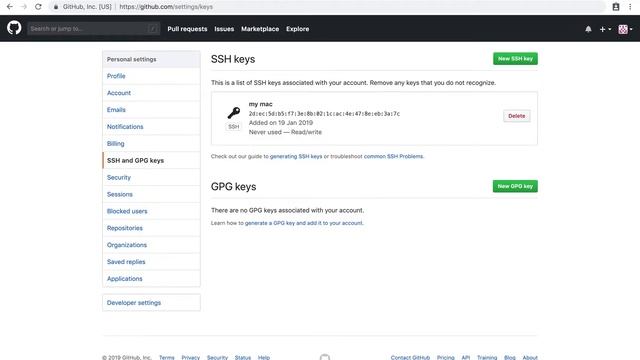Click the my mac key title
This screenshot has width=640, height=360.
pos(260,104)
